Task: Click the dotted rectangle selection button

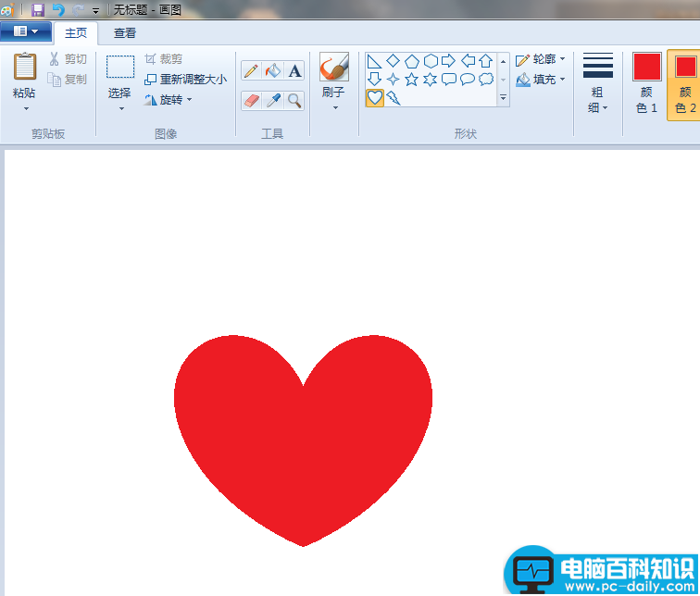Action: [120, 67]
